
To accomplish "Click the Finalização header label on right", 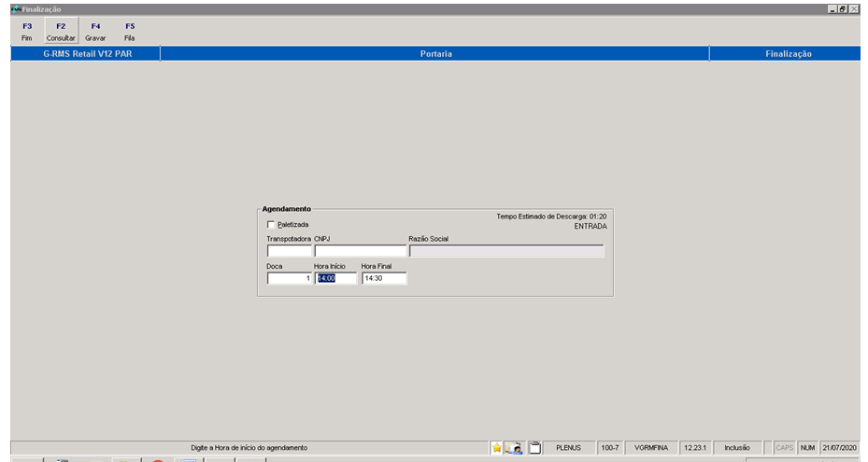I will coord(789,54).
